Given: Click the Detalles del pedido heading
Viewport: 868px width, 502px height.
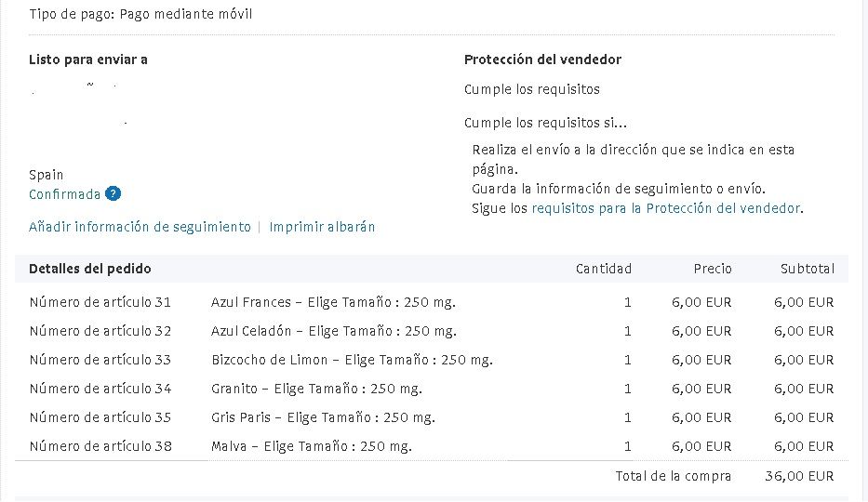Looking at the screenshot, I should pyautogui.click(x=90, y=269).
